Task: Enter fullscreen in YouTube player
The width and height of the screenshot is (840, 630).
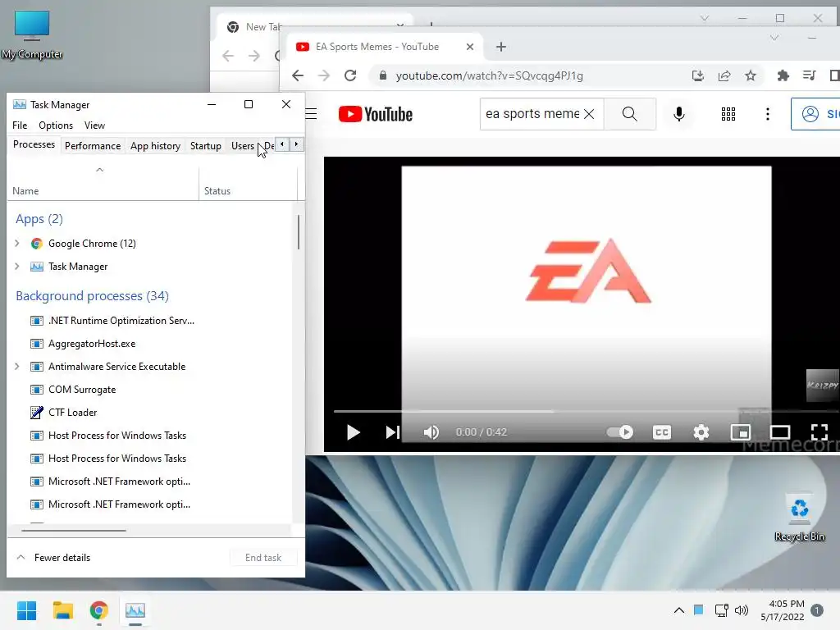Action: (819, 432)
